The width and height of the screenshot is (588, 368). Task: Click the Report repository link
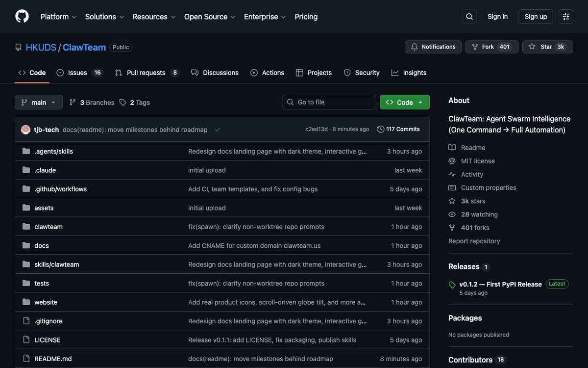point(474,241)
